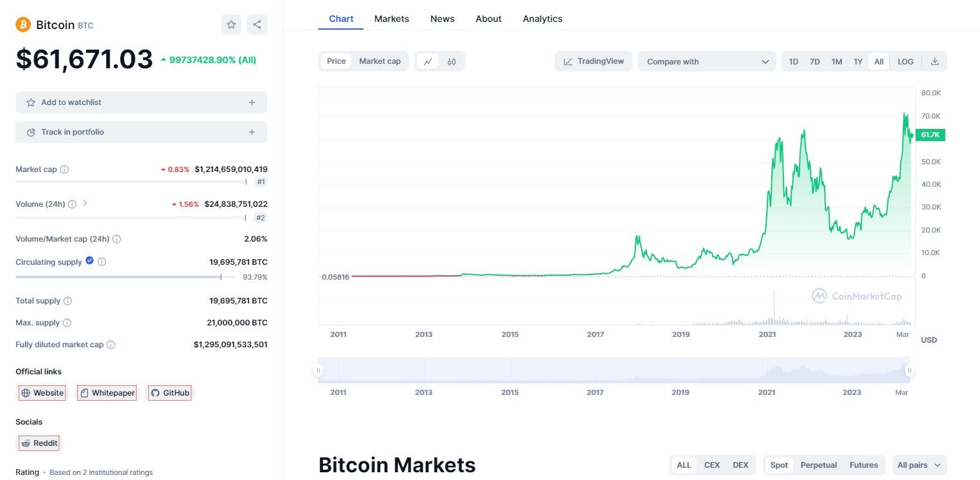Open the Whitepaper link
The width and height of the screenshot is (980, 480).
coord(107,393)
